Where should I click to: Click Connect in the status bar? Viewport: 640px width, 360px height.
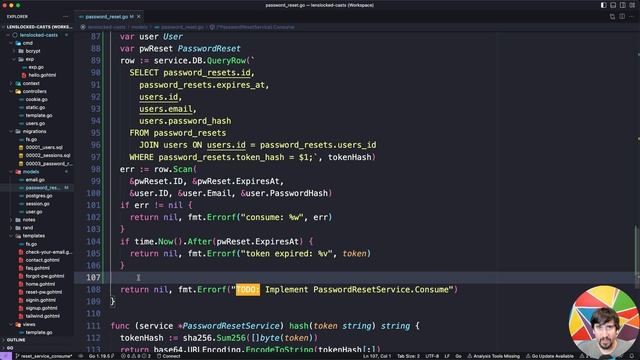click(x=169, y=356)
